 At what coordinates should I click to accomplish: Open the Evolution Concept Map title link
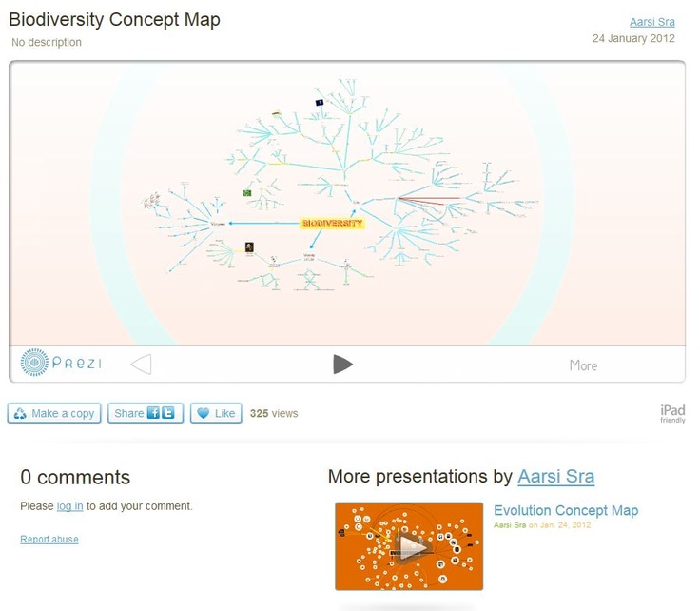(566, 510)
